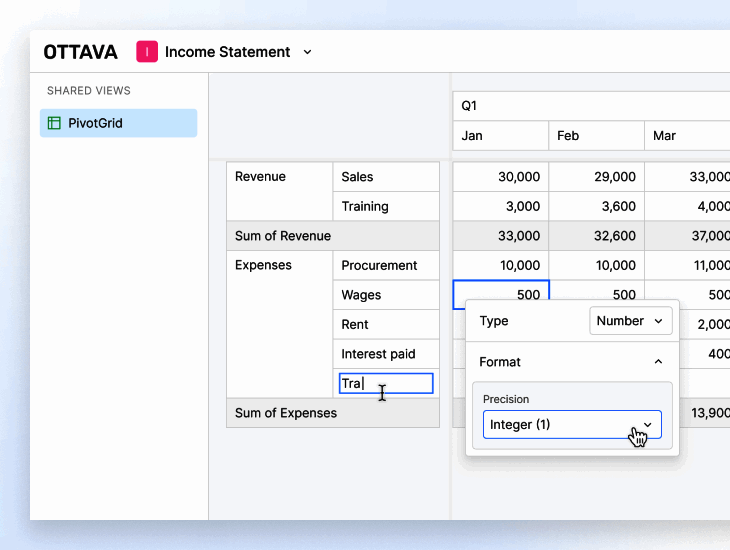Select the Sum of Expenses row
Viewport: 730px width, 550px height.
click(x=332, y=413)
